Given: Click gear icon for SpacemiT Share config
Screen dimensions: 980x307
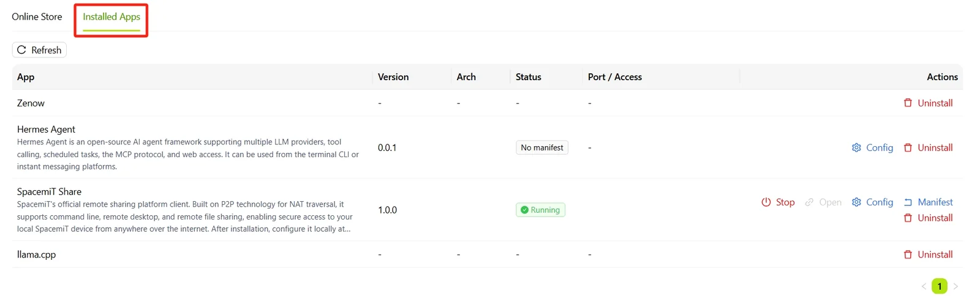Looking at the screenshot, I should tap(856, 202).
